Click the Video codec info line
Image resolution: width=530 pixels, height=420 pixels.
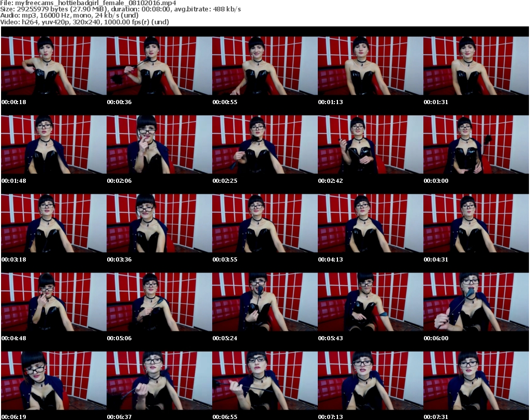pyautogui.click(x=85, y=22)
